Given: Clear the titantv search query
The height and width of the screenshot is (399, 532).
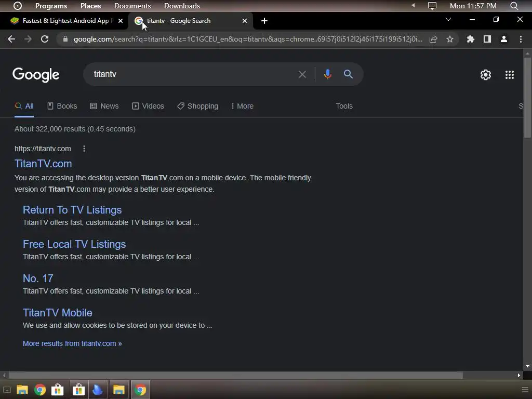Looking at the screenshot, I should click(302, 74).
